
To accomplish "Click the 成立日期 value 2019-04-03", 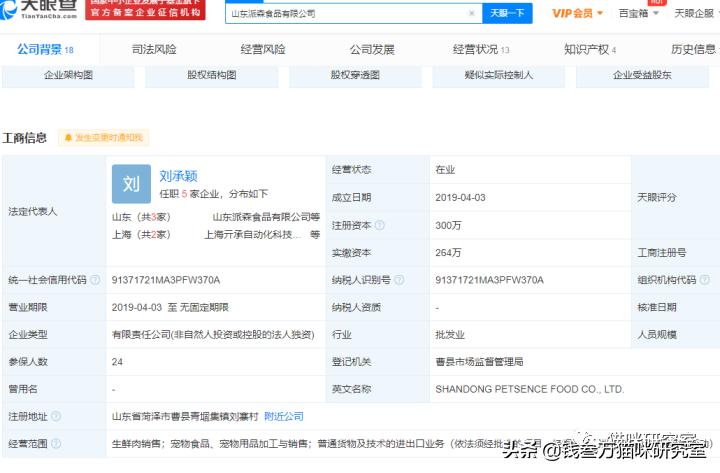I will pos(460,197).
